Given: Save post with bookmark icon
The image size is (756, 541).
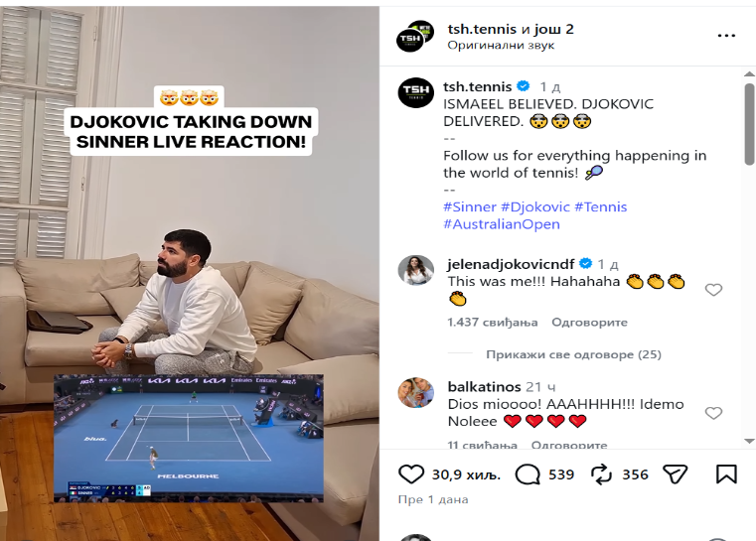Looking at the screenshot, I should (726, 474).
